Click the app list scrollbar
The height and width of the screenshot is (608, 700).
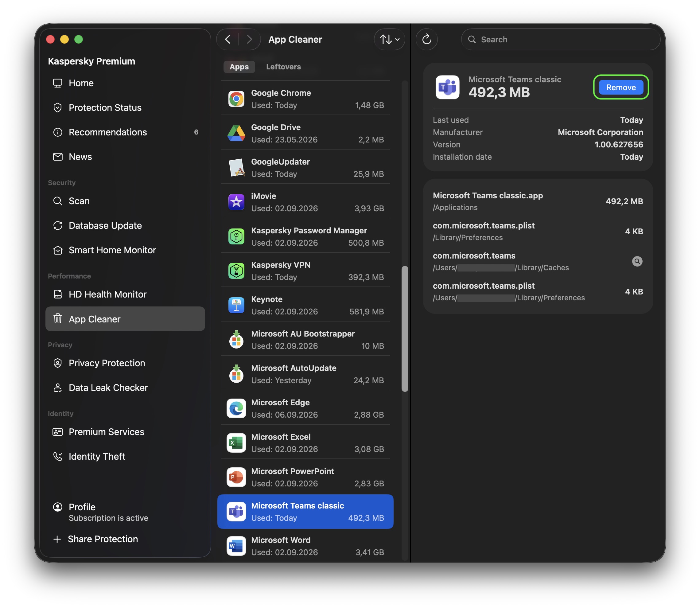click(405, 329)
